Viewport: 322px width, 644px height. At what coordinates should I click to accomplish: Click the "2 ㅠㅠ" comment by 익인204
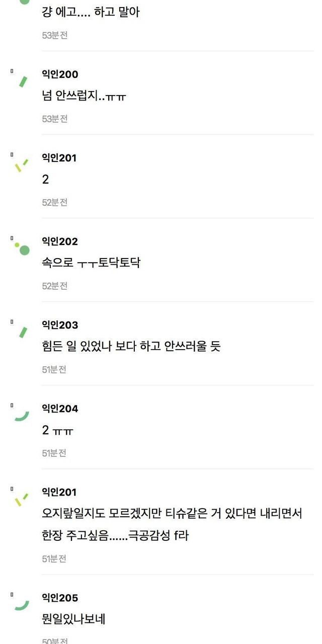pyautogui.click(x=58, y=430)
